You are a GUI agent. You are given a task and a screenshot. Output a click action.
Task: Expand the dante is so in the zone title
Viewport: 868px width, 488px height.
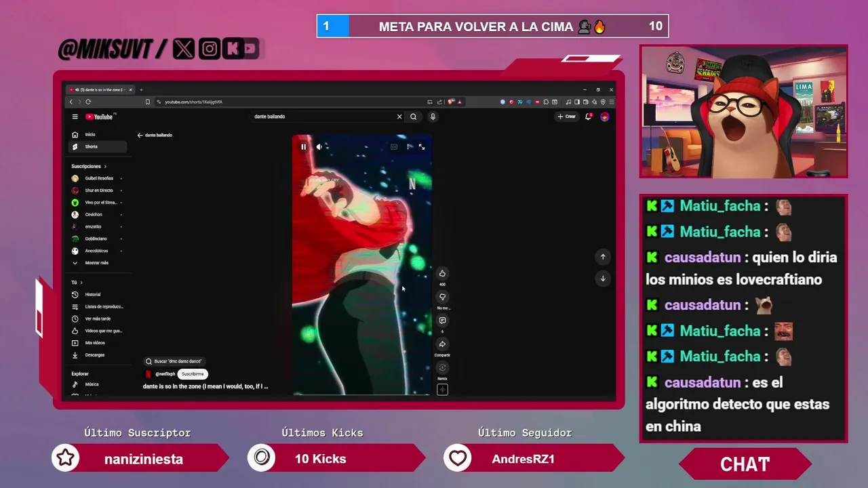(205, 386)
